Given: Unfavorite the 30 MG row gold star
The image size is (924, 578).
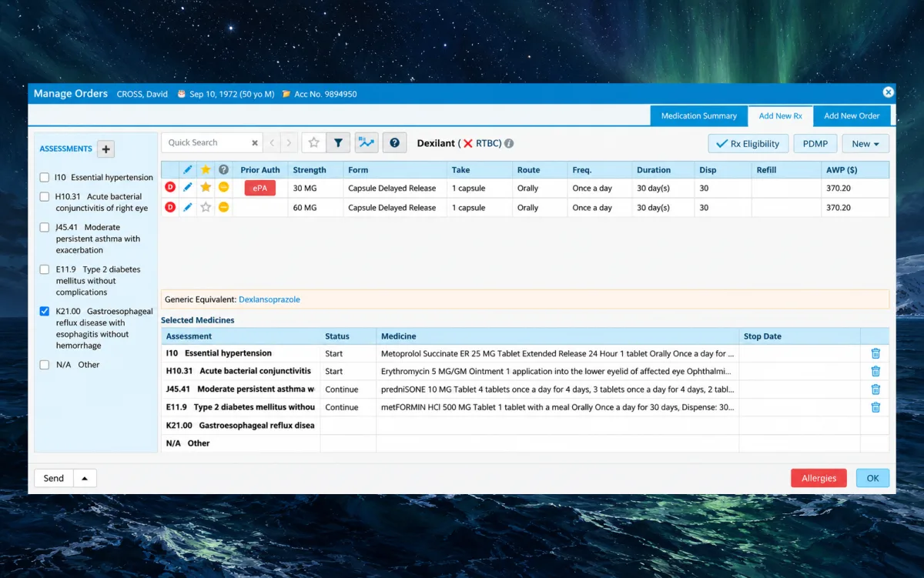Looking at the screenshot, I should 206,188.
